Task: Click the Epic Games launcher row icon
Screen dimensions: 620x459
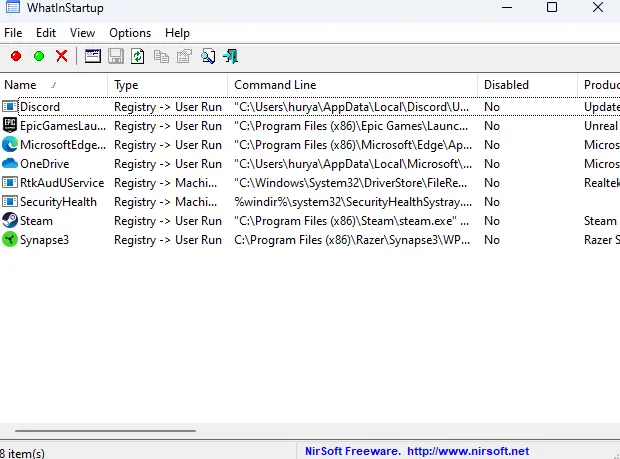Action: point(9,125)
